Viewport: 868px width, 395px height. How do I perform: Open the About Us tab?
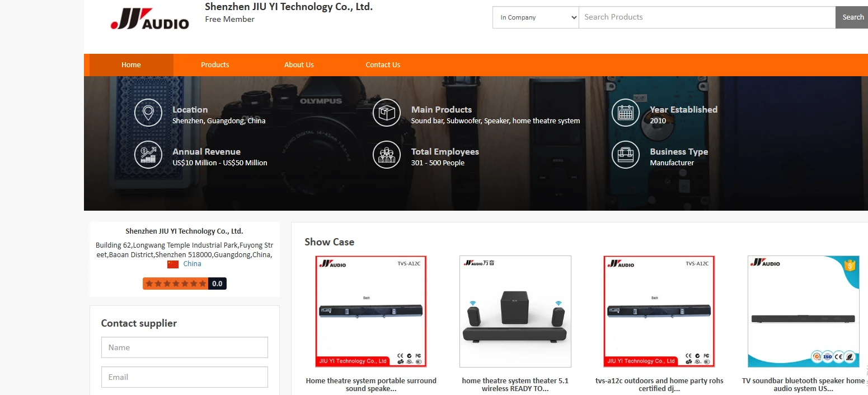[299, 65]
